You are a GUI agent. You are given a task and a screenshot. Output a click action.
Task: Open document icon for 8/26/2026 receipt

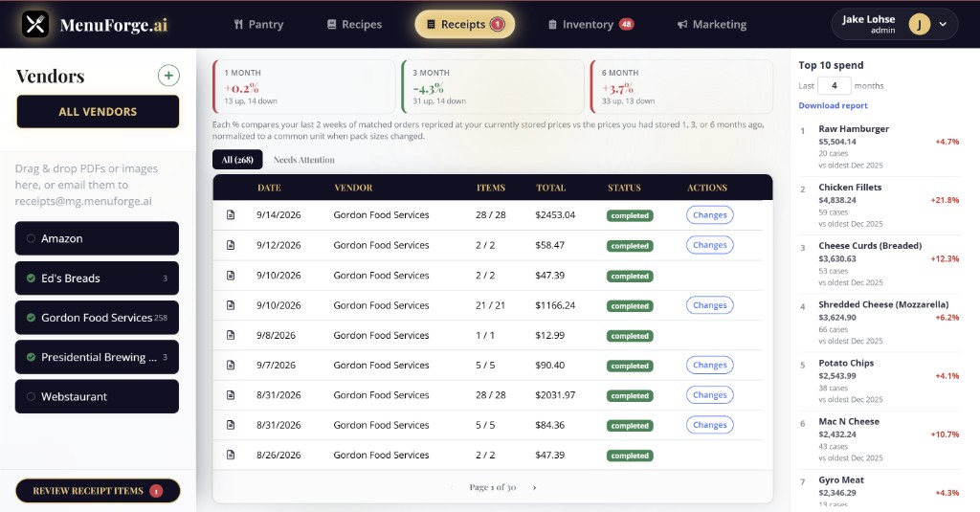[231, 456]
